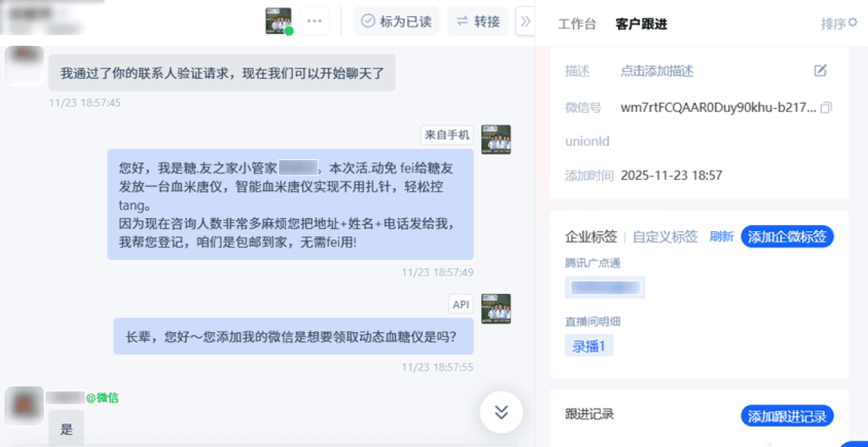Copy the WeChat ID with copy icon
This screenshot has height=447, width=868.
826,108
